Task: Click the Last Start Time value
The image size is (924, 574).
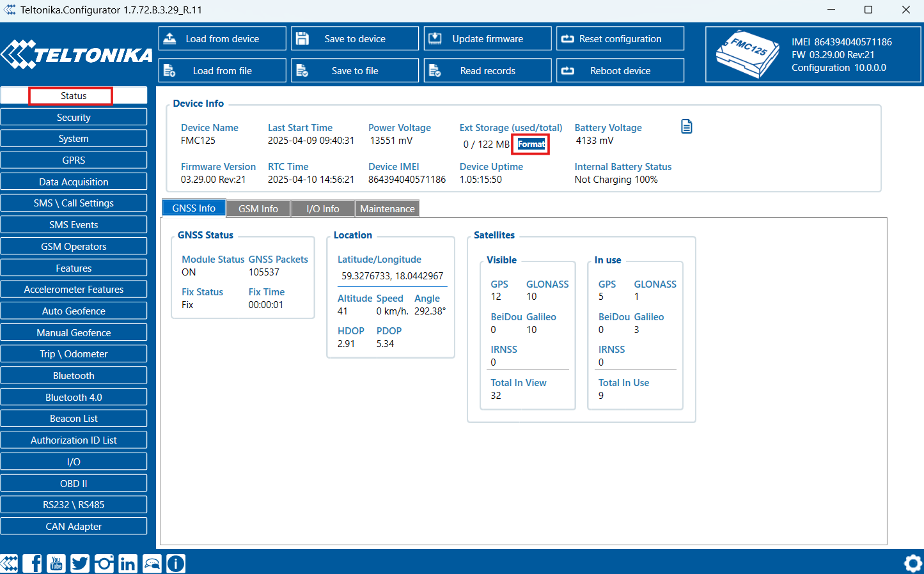Action: coord(311,141)
